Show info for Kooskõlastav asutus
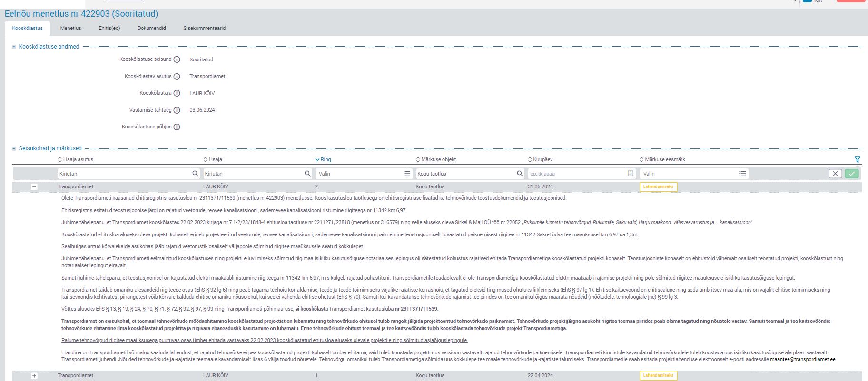The width and height of the screenshot is (868, 381). (x=177, y=77)
